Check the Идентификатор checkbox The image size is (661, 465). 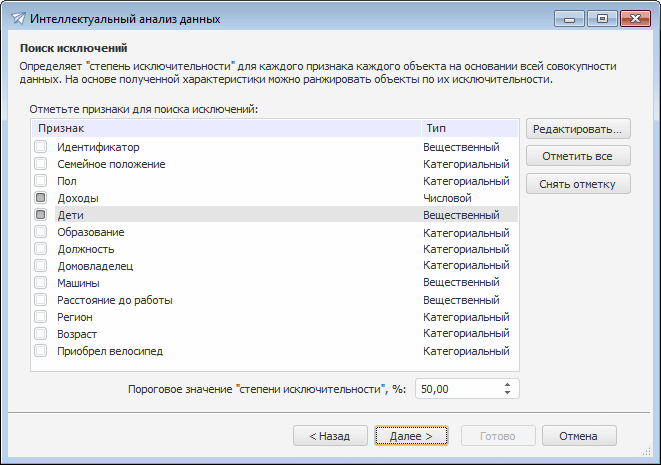[41, 147]
